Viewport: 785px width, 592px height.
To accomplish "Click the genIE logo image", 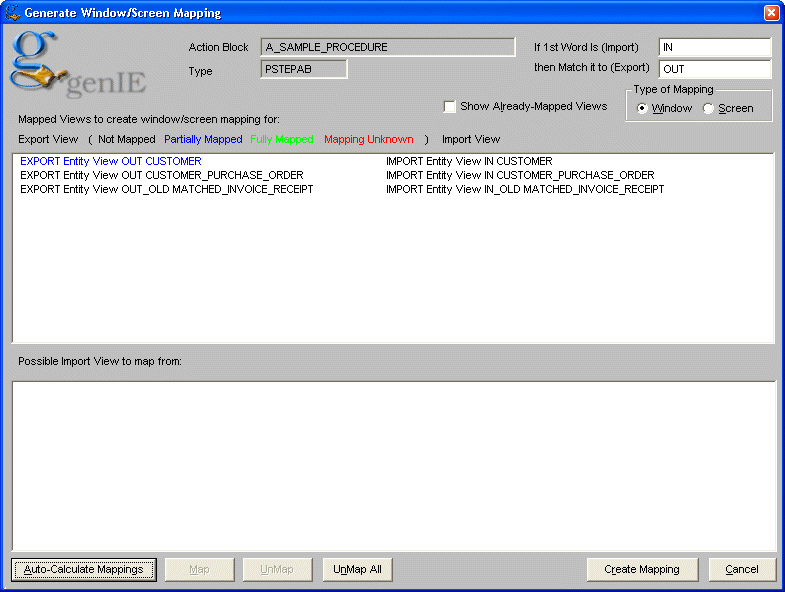I will tap(62, 65).
